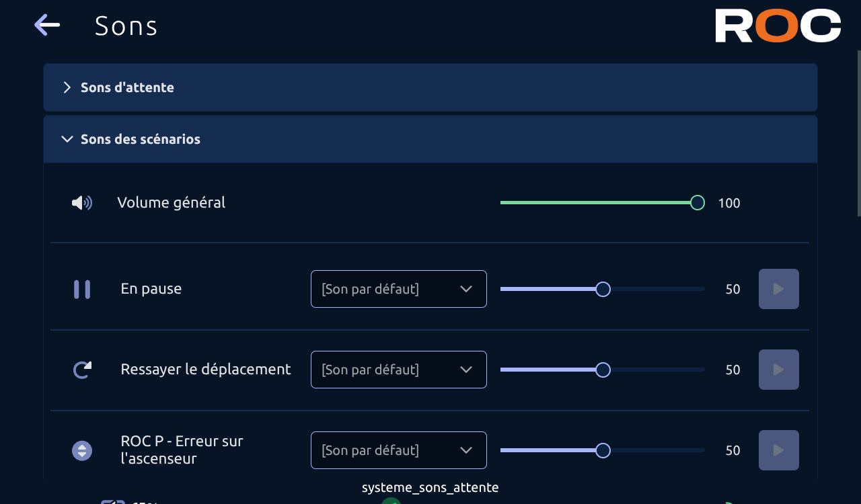This screenshot has width=861, height=504.
Task: Open the ROC P elevator error sound dropdown
Action: point(399,450)
